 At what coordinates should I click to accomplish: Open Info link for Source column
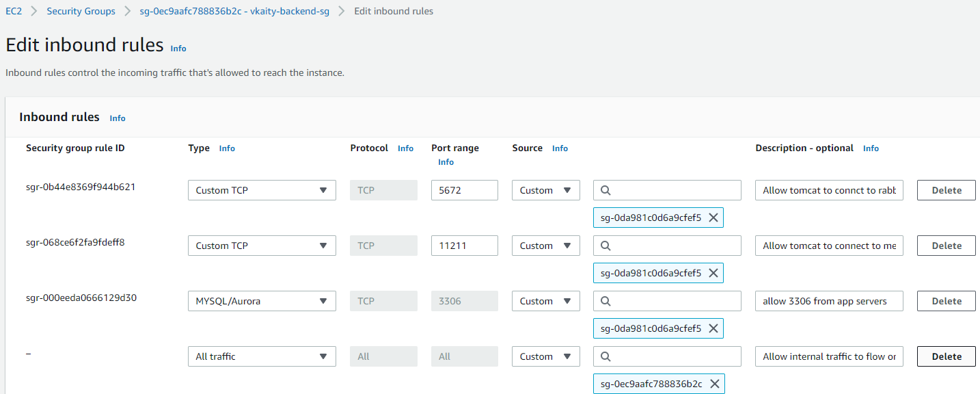560,148
